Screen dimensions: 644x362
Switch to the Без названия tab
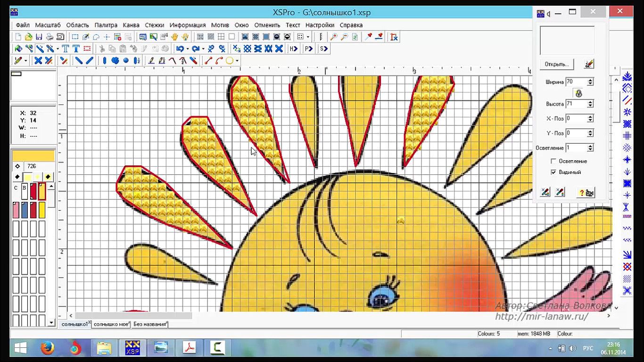(x=150, y=324)
